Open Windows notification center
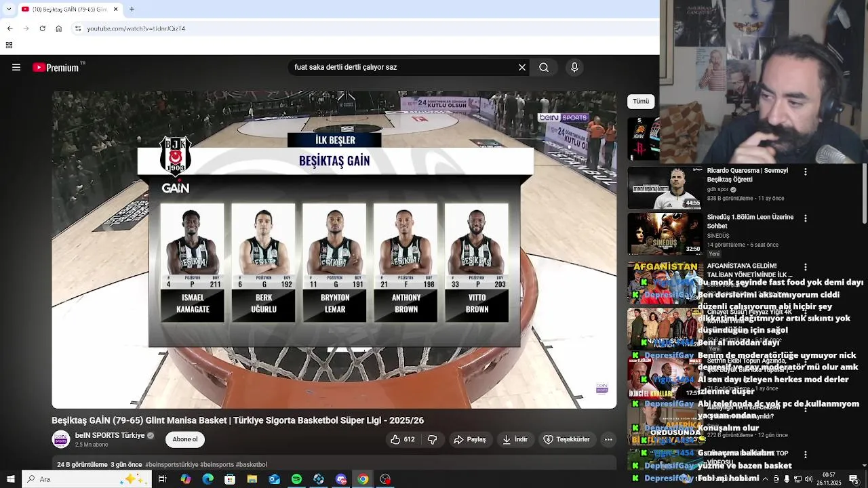Viewport: 868px width, 488px height. [x=853, y=479]
